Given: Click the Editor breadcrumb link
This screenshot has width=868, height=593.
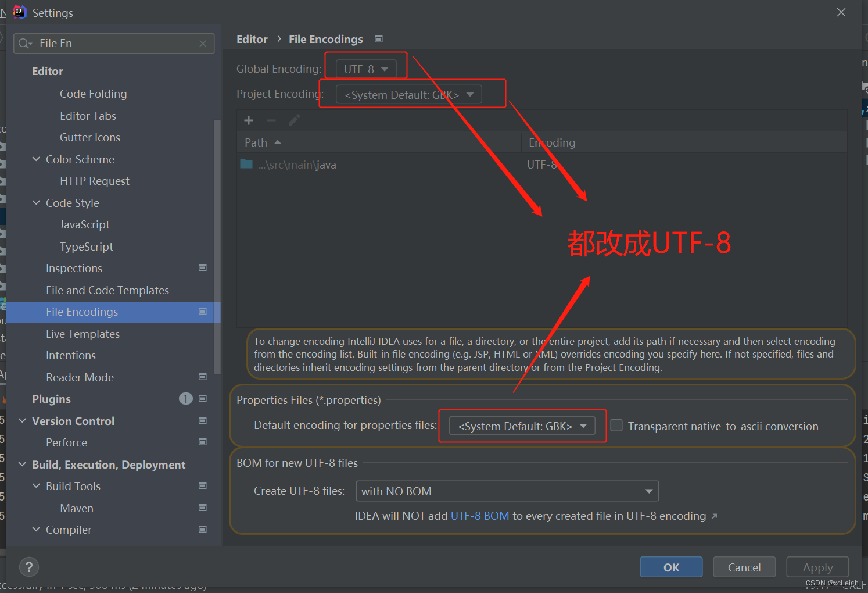Looking at the screenshot, I should tap(252, 39).
